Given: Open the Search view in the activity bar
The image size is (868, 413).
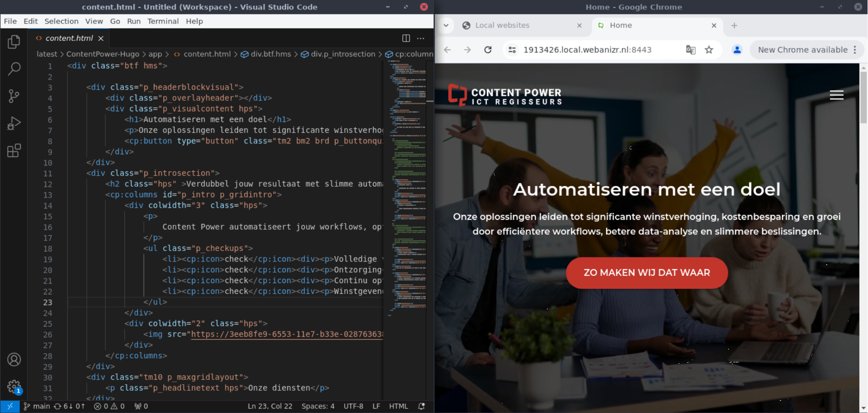Looking at the screenshot, I should (x=14, y=69).
